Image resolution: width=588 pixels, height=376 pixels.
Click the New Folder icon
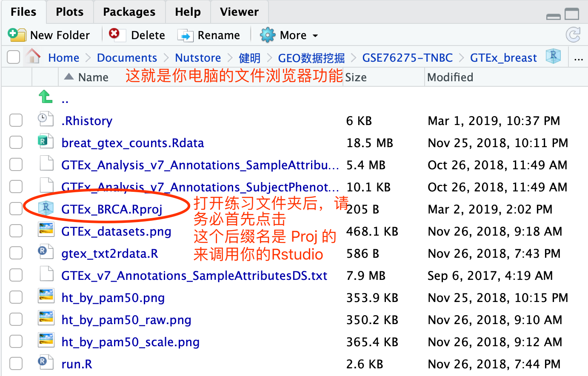pos(17,35)
